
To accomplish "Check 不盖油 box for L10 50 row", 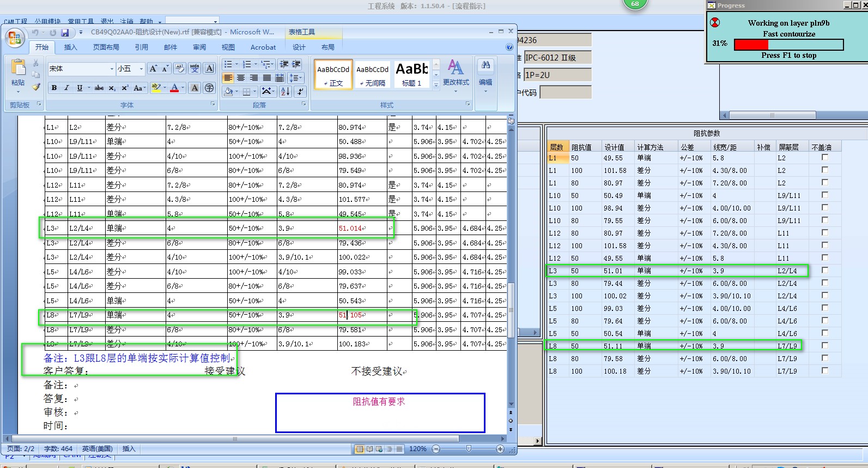I will (x=825, y=195).
